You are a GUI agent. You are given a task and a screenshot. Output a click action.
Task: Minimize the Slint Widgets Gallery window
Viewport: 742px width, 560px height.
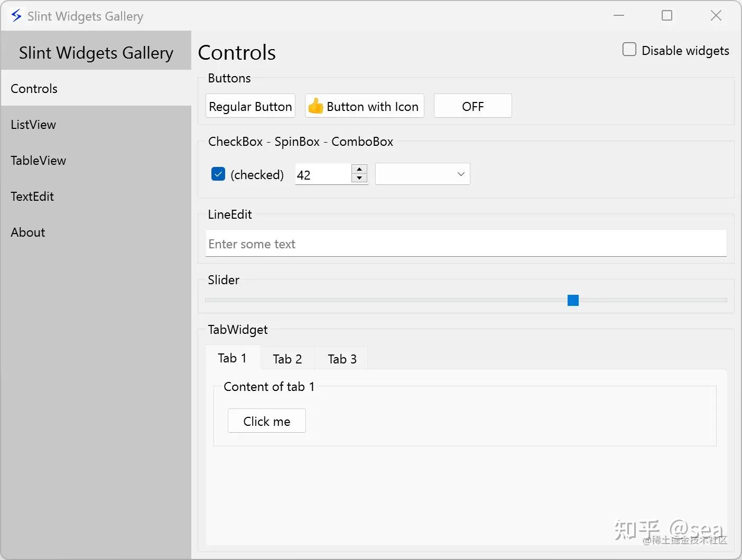(x=619, y=16)
